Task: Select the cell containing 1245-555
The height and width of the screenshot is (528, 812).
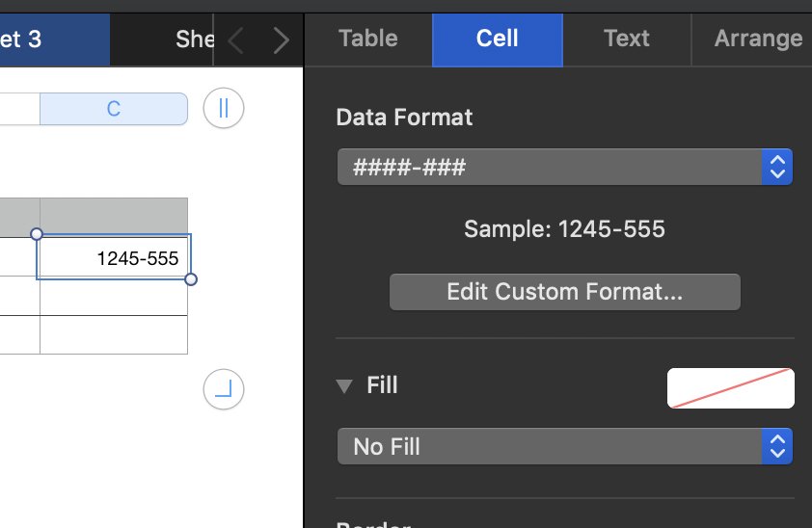Action: coord(114,257)
